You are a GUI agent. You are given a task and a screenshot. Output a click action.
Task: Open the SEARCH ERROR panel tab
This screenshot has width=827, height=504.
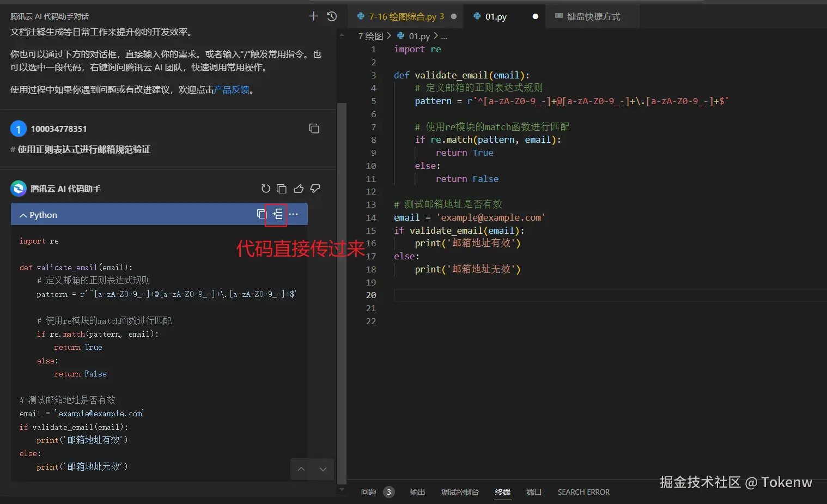pyautogui.click(x=583, y=492)
